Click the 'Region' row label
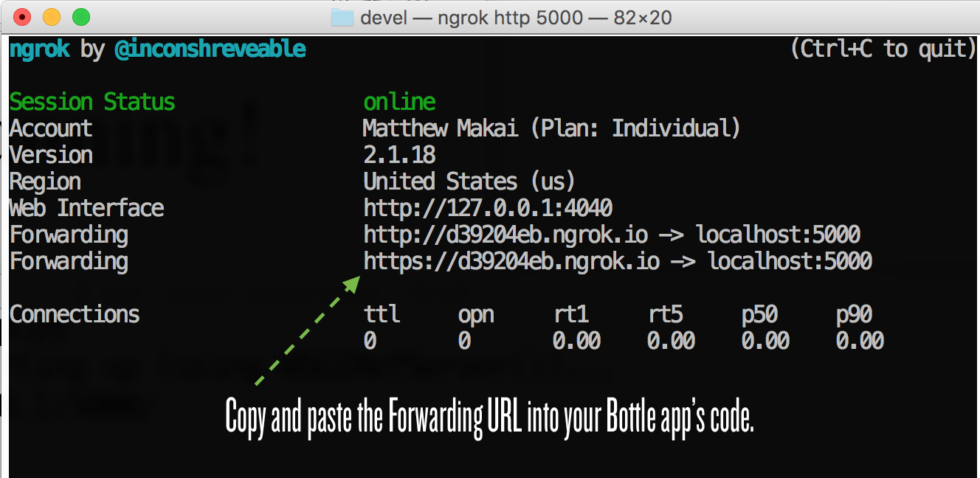Screen dimensions: 980x478 coord(45,182)
